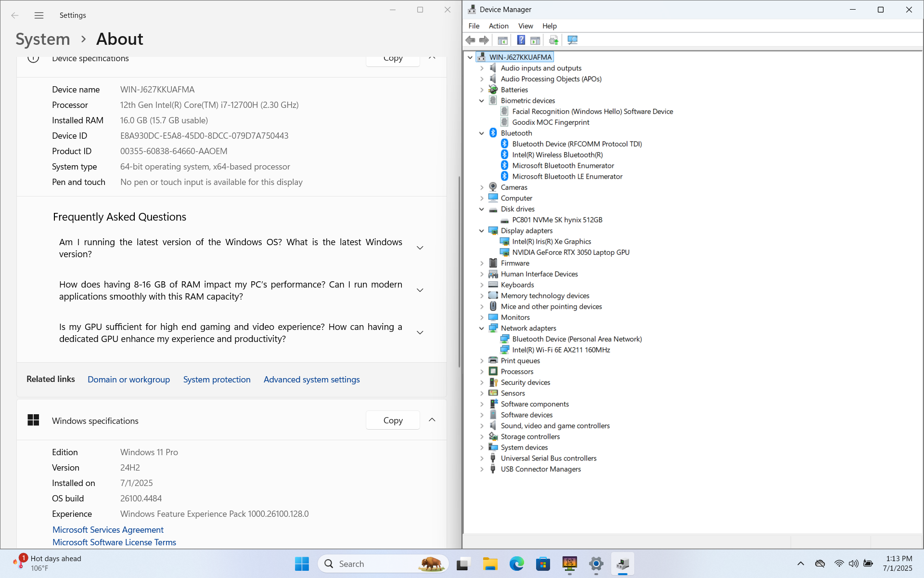
Task: Expand the latest Windows version FAQ
Action: coord(420,248)
